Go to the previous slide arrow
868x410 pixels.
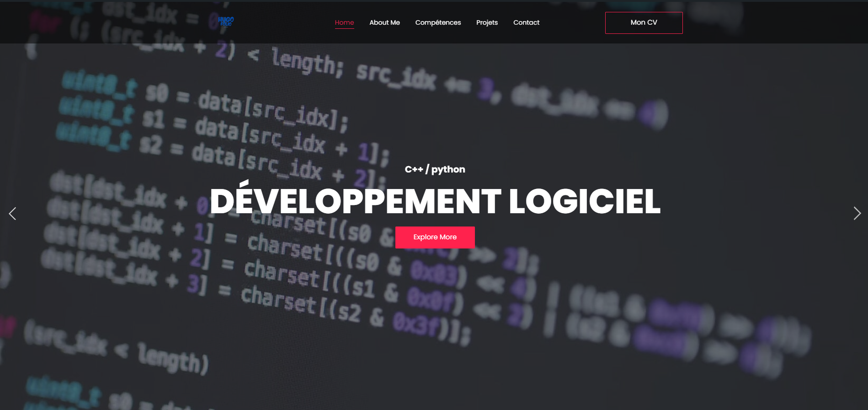click(13, 214)
